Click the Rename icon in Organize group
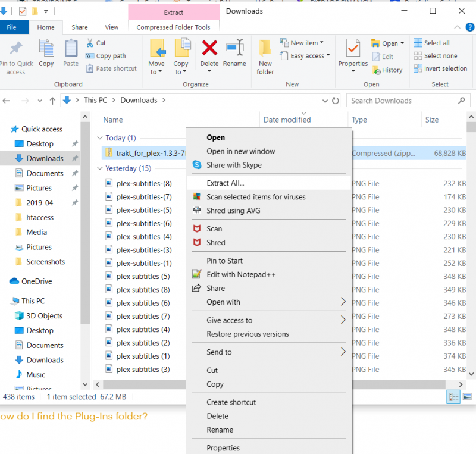 [234, 49]
